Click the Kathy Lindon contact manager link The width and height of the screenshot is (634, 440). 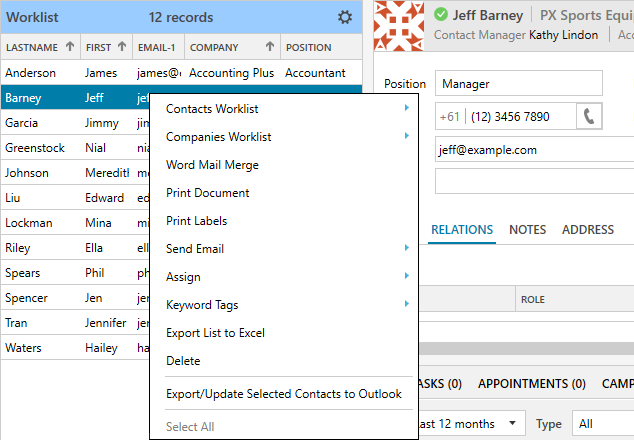point(569,35)
